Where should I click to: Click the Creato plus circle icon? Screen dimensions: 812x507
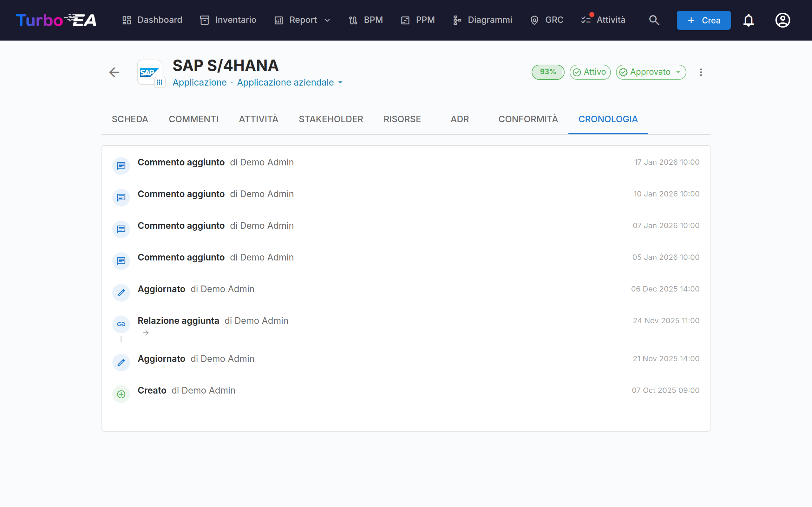pos(121,394)
